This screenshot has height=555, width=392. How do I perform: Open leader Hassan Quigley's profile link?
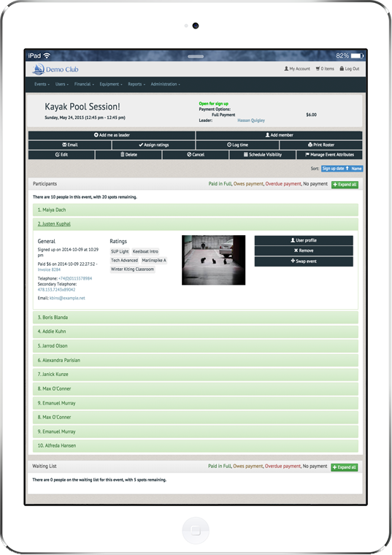click(251, 120)
